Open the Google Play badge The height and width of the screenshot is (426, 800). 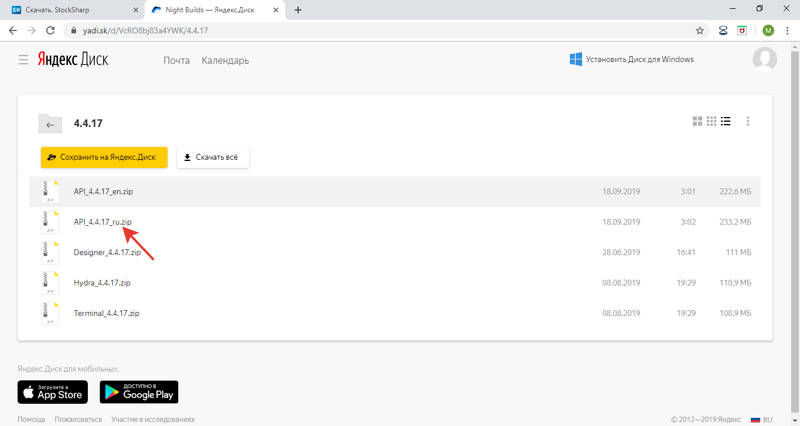click(139, 392)
